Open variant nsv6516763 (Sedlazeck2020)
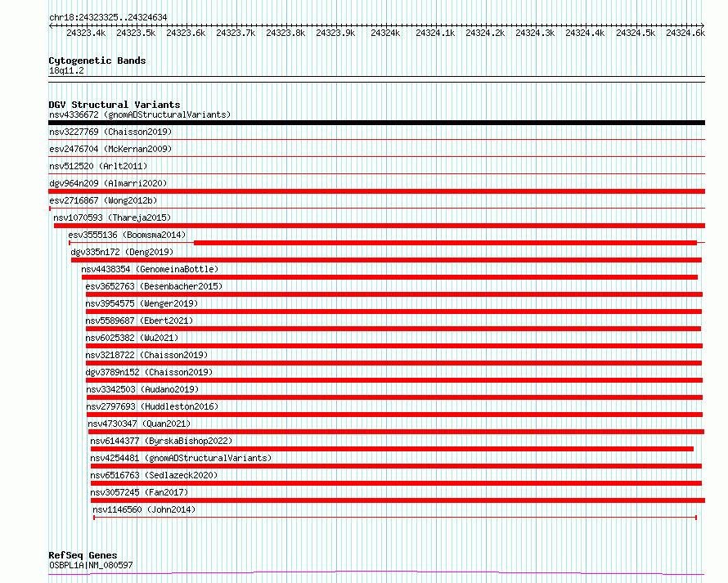The width and height of the screenshot is (728, 583). [x=154, y=475]
